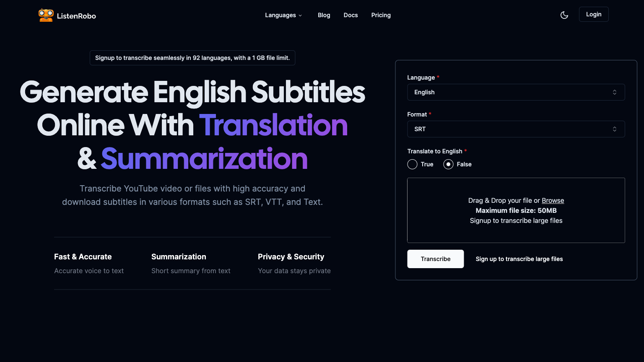The image size is (644, 362).
Task: Click the signup banner about 92 languages
Action: coord(192,58)
